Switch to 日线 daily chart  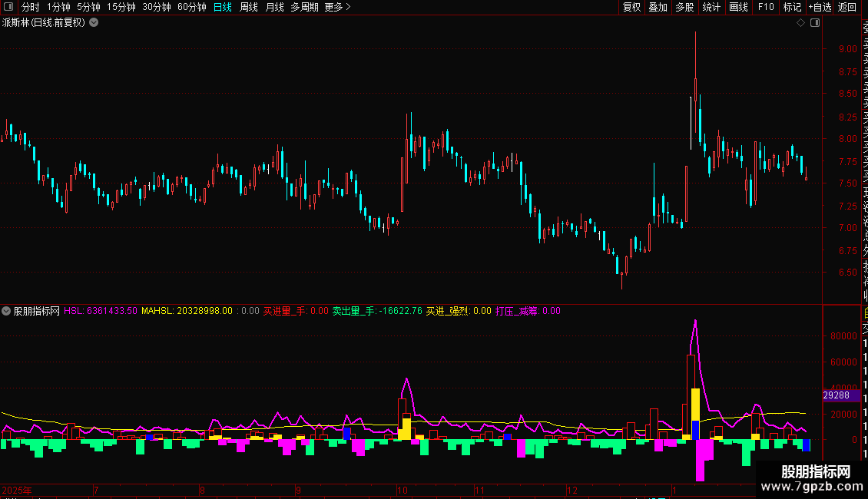(223, 7)
